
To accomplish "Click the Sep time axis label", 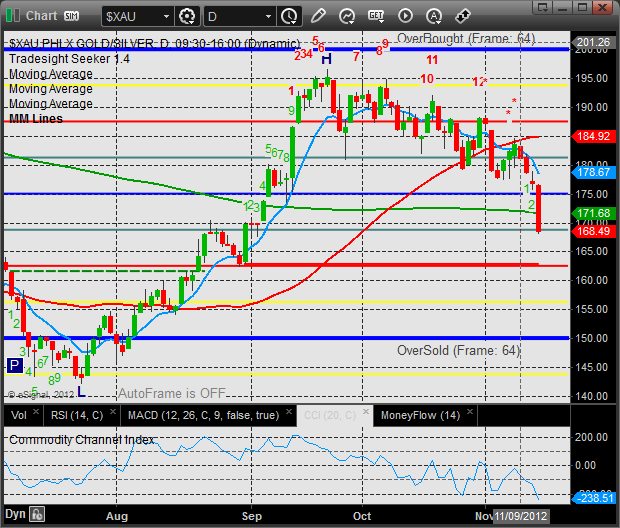I will [x=251, y=516].
